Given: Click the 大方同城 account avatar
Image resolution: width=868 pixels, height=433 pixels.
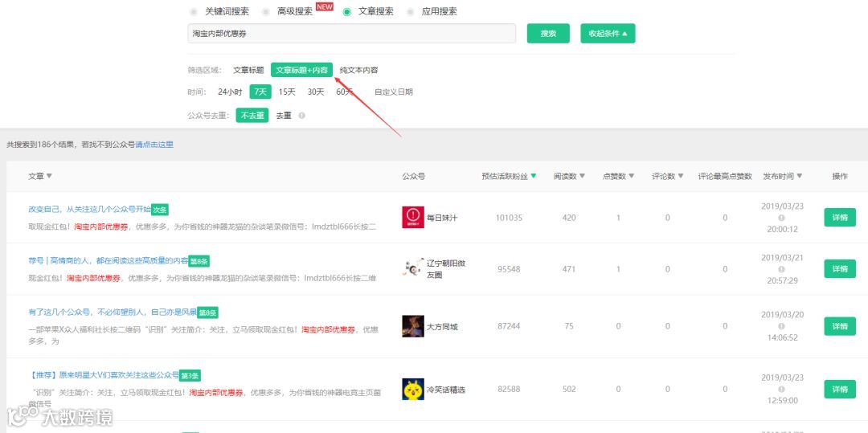Looking at the screenshot, I should tap(413, 326).
